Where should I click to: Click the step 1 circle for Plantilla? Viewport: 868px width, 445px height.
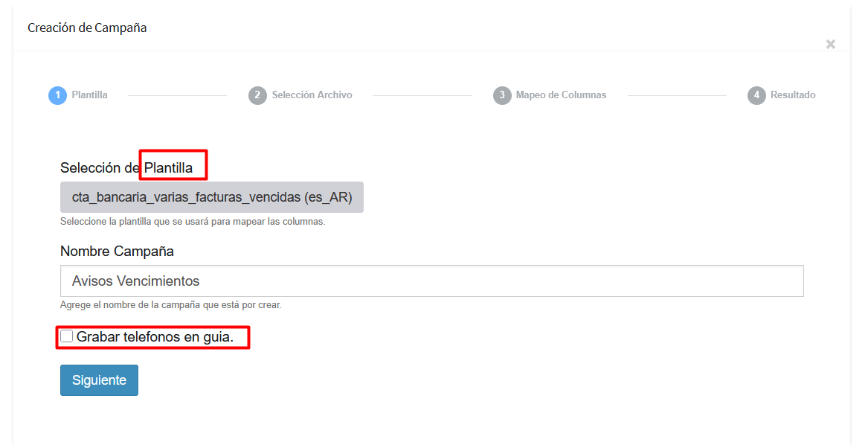(57, 95)
